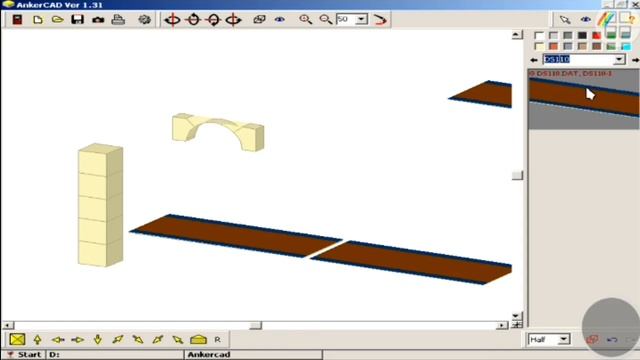Pick the red color swatch
Viewport: 640px width, 360px height.
597,36
